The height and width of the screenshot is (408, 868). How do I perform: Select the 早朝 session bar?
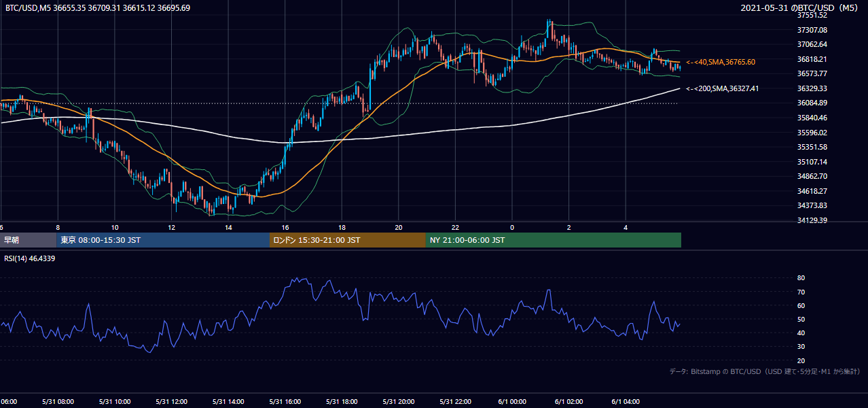pyautogui.click(x=28, y=240)
